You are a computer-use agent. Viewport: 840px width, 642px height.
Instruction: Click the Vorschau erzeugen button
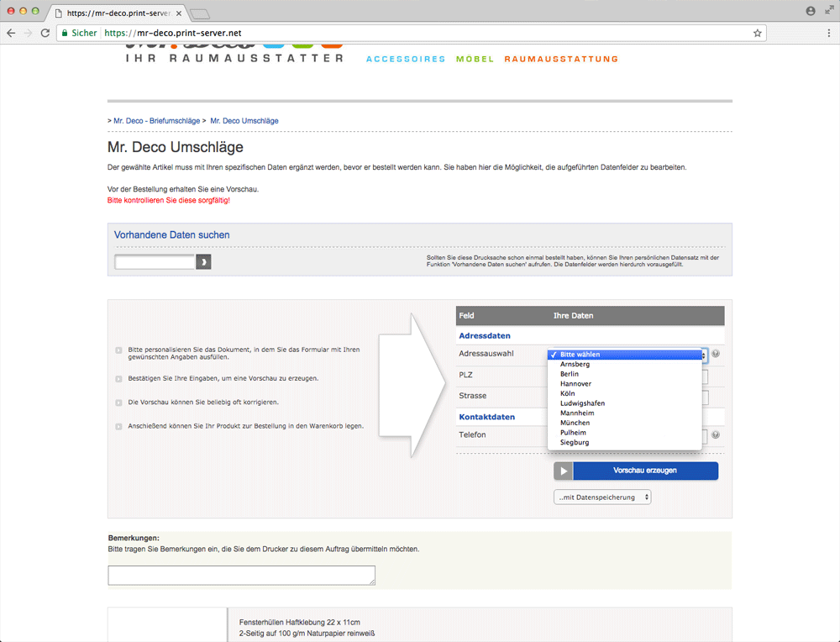tap(645, 471)
